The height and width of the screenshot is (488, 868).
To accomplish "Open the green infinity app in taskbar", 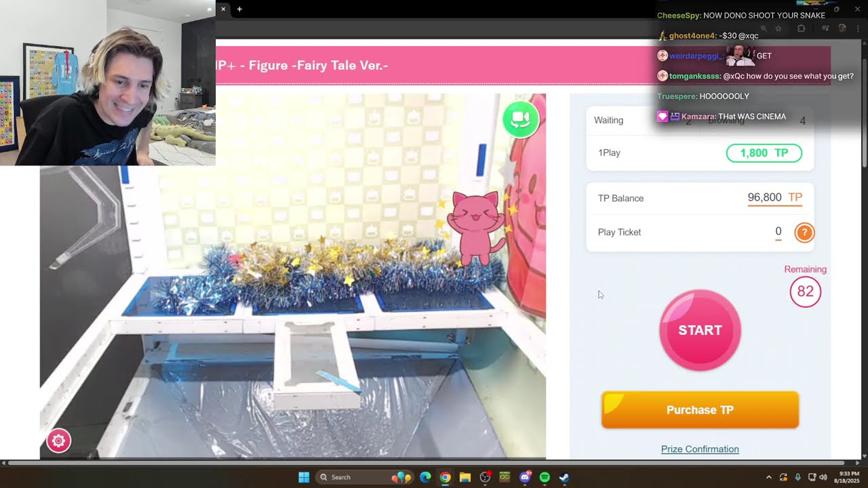I will 505,477.
